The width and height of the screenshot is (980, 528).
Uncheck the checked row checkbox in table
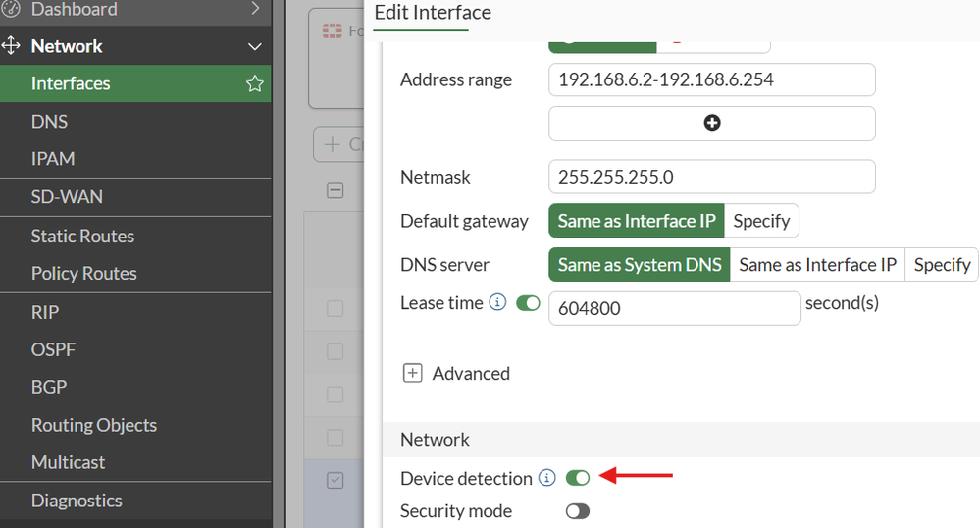point(335,481)
